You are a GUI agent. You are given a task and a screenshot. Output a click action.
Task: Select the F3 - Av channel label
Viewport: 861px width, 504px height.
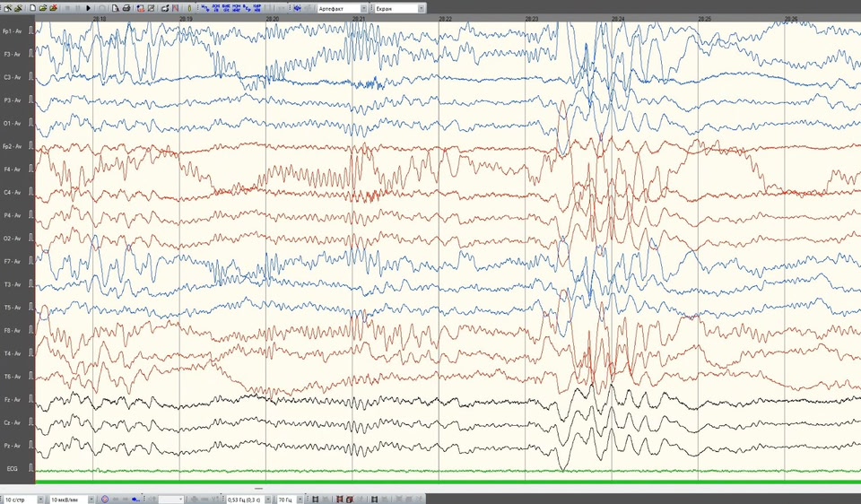[12, 55]
